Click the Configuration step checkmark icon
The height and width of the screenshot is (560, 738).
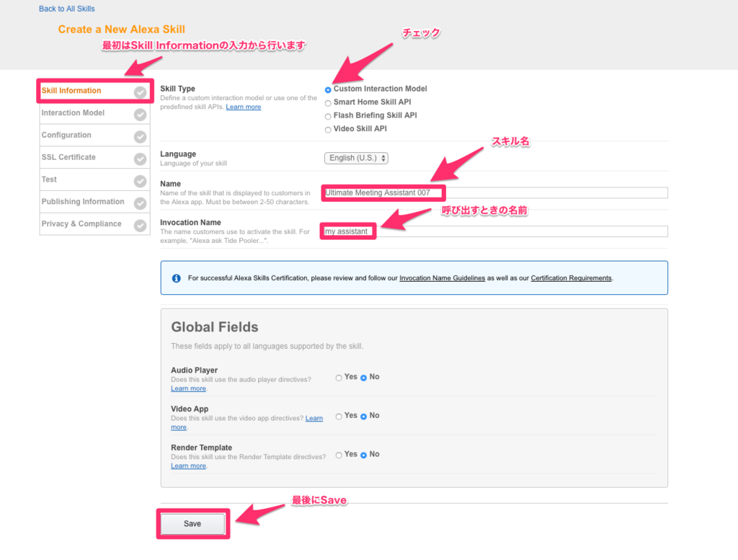point(140,136)
